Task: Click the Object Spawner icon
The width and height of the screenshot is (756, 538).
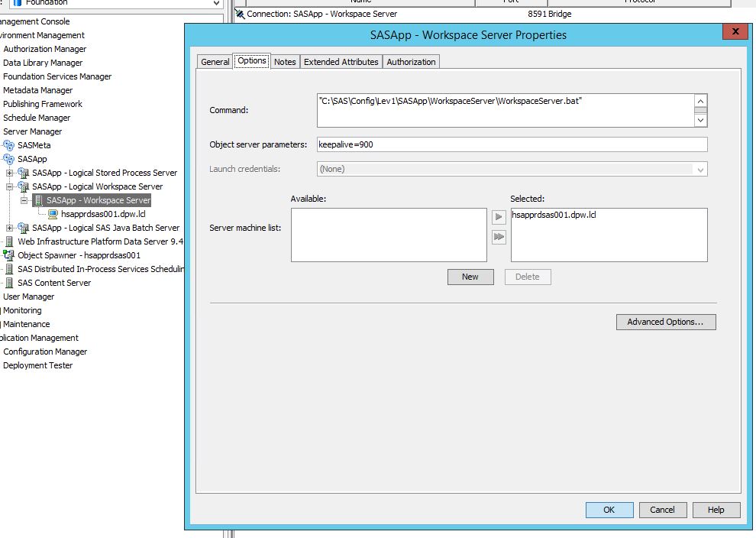Action: point(8,255)
